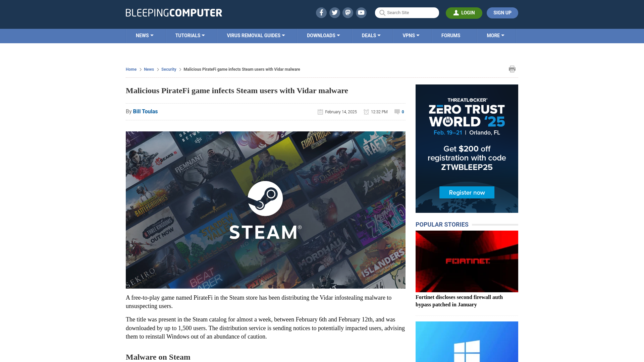Screen dimensions: 644x362
Task: Open the Facebook social icon link
Action: (321, 12)
